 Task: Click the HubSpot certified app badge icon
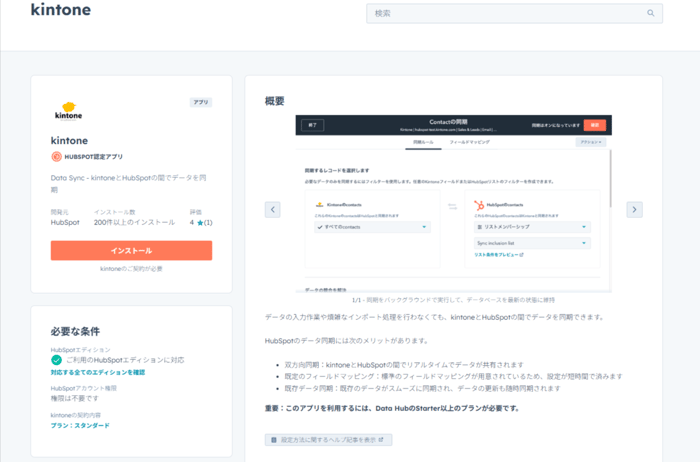[x=56, y=157]
